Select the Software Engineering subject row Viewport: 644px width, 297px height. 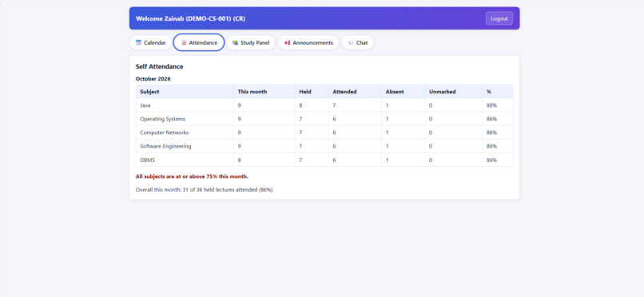[324, 146]
